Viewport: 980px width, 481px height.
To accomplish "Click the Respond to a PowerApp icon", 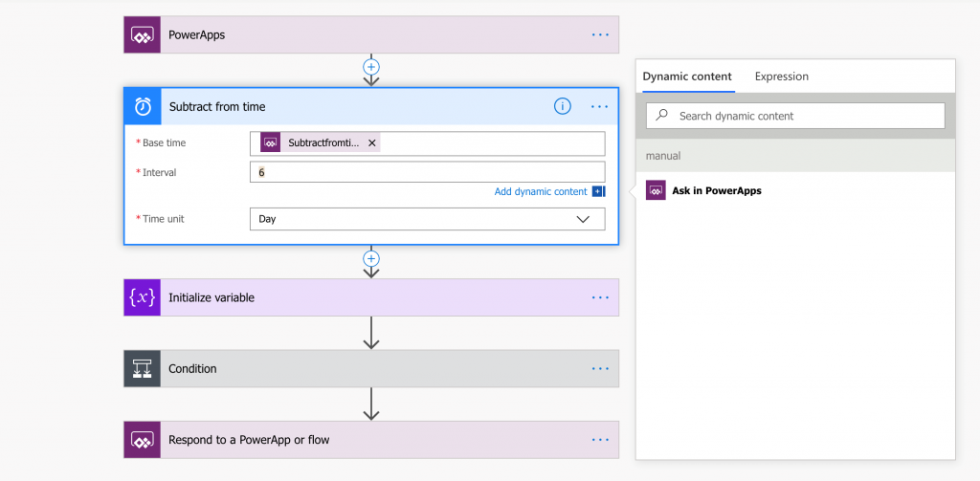I will (143, 440).
